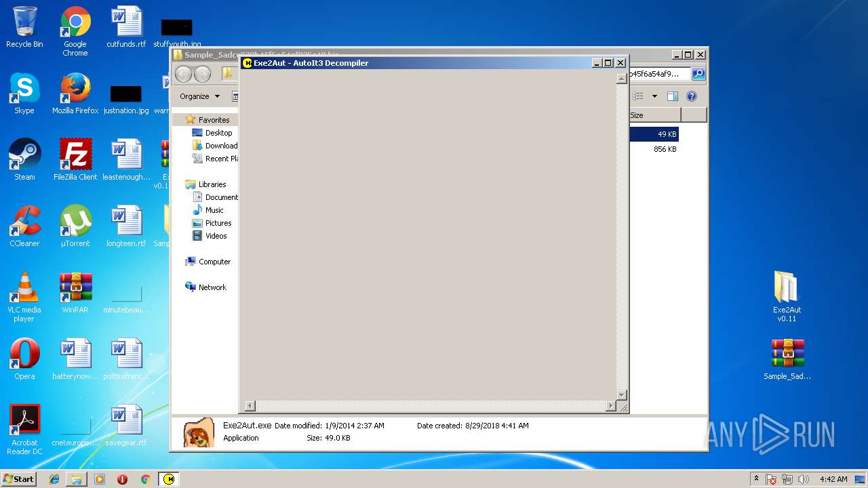Maximize the Exe2Aut decompiler window

coord(608,63)
